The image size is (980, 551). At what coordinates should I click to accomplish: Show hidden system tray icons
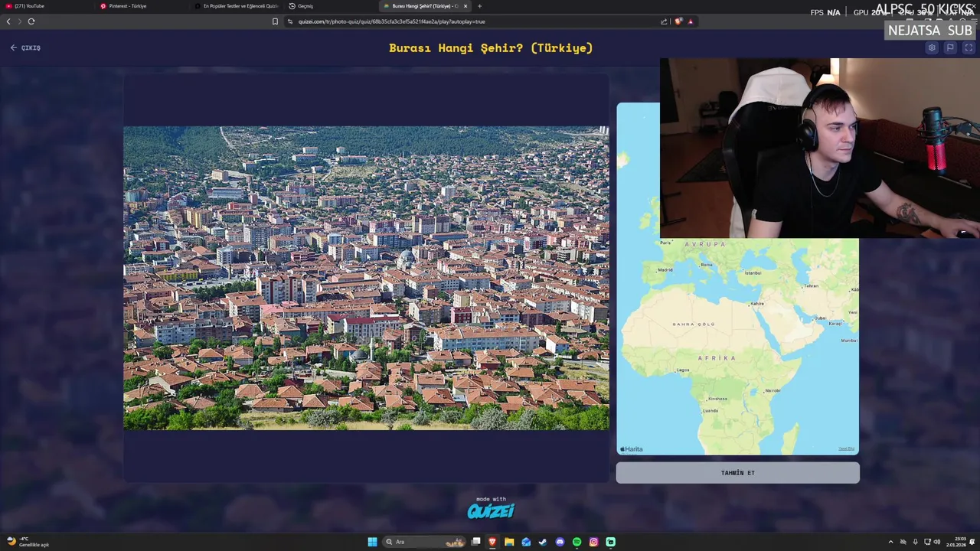(x=890, y=542)
